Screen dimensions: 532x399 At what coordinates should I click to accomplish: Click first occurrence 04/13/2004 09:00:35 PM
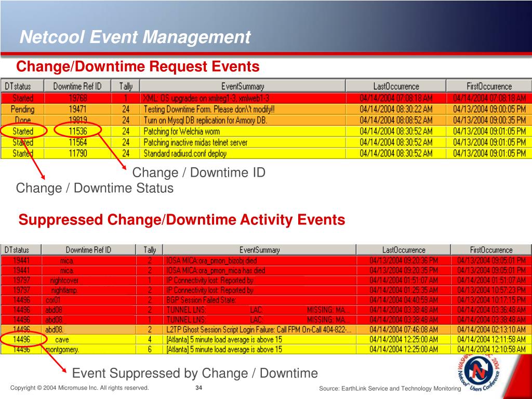point(489,120)
